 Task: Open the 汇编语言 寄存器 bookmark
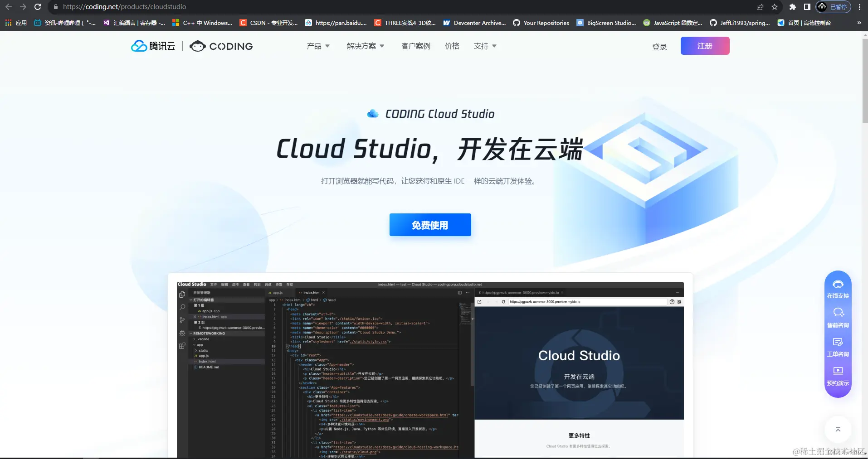[x=134, y=23]
